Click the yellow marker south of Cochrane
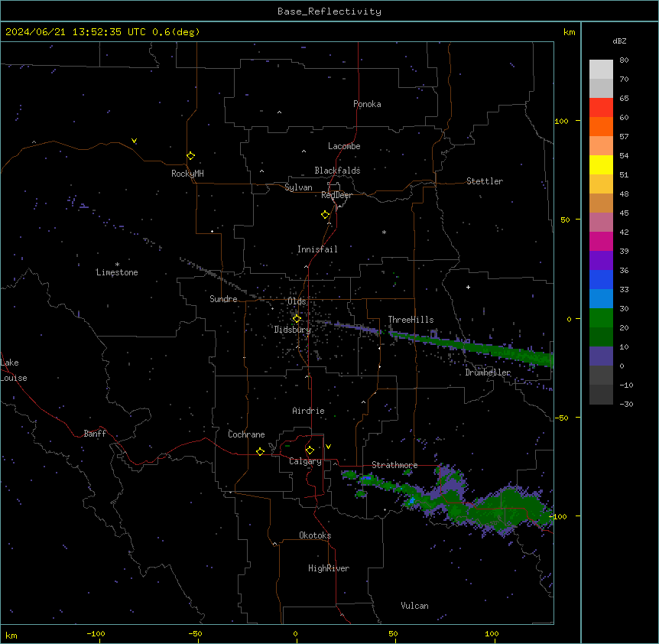Screen dimensions: 659x644 (x=260, y=451)
